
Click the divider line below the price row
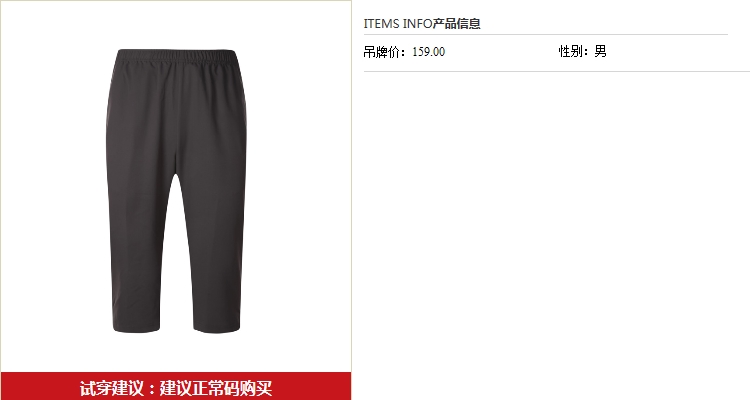pos(557,71)
